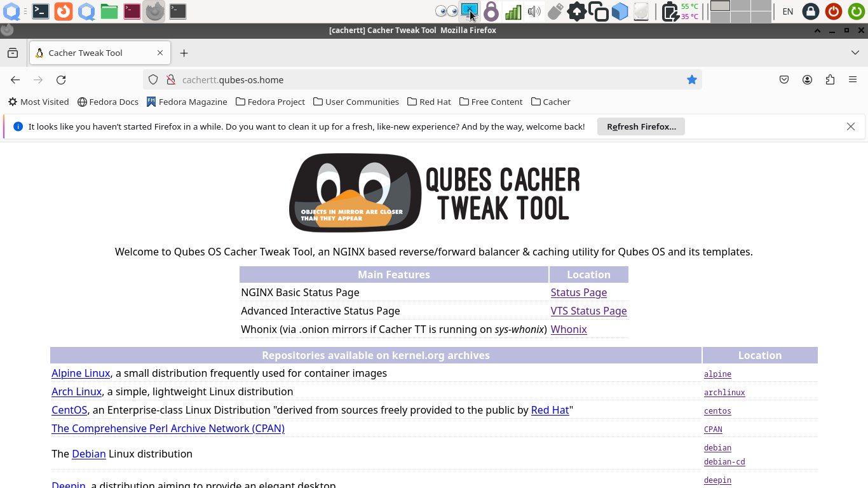This screenshot has height=488, width=868.
Task: Toggle the bookmark star for this page
Action: tap(692, 79)
